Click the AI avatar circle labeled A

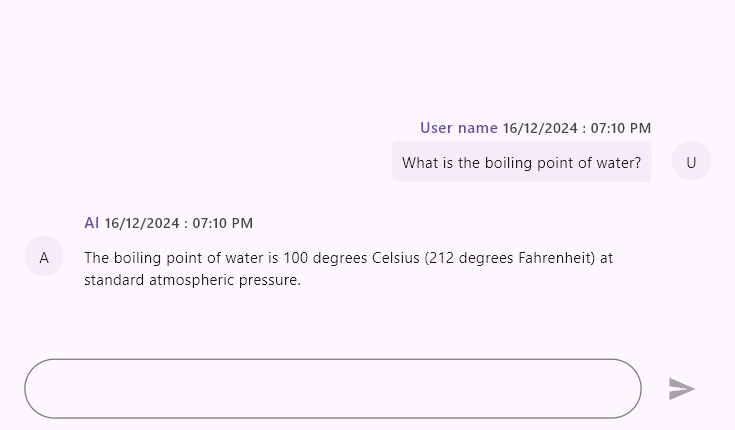(x=44, y=258)
